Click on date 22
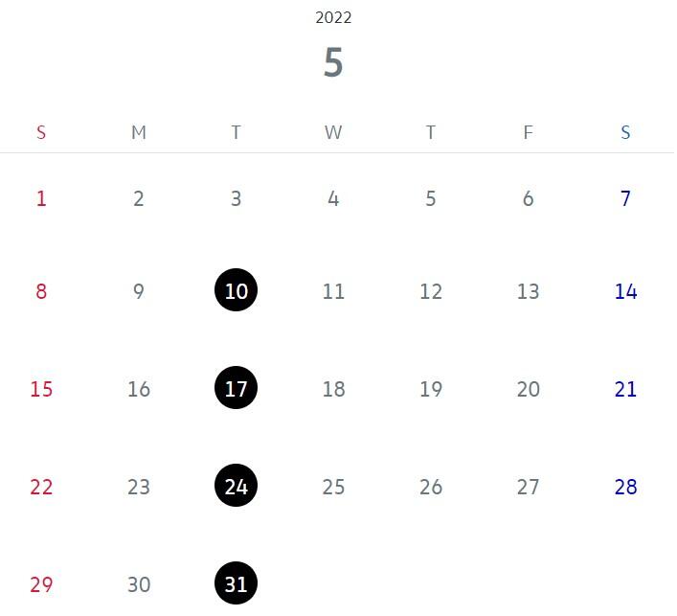Screen dimensions: 677x616 click(41, 488)
